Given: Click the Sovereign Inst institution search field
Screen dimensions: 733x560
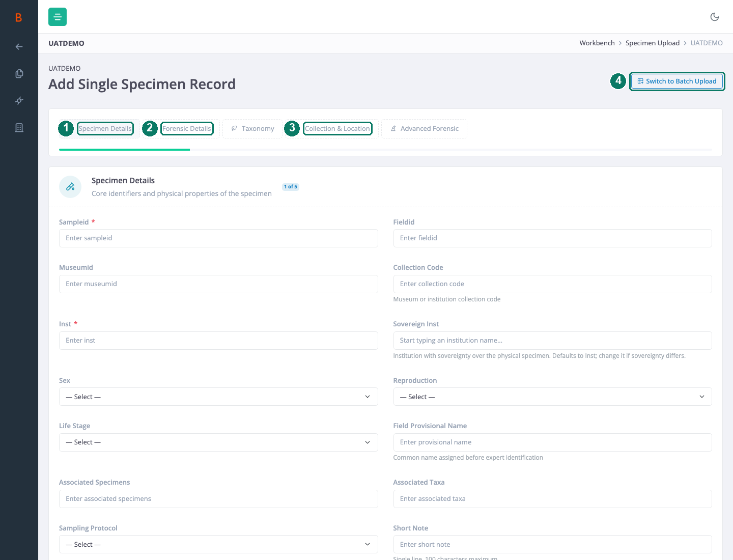Looking at the screenshot, I should (552, 341).
